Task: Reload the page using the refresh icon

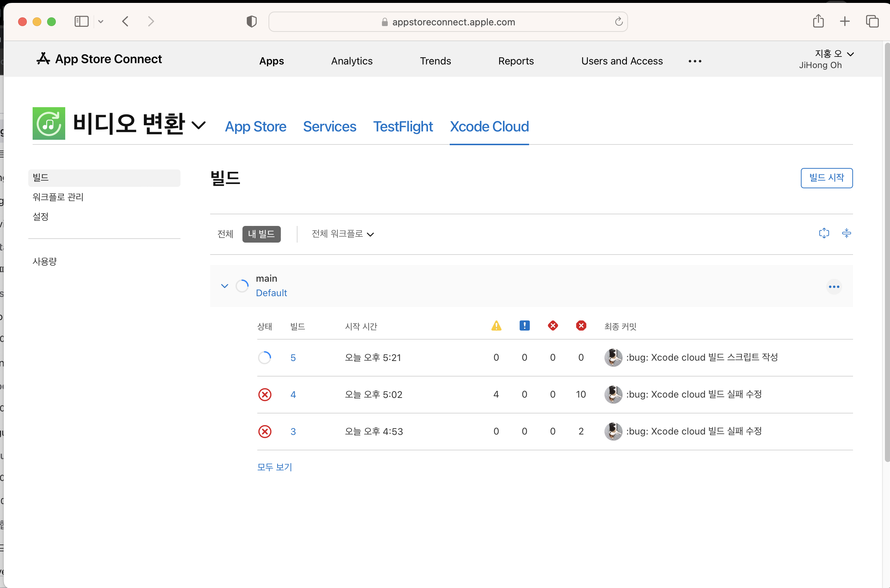Action: [x=618, y=22]
